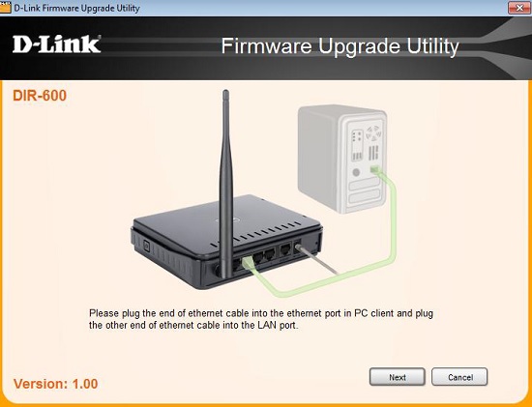Screen dimensions: 532x407
Task: Click the green ethernet port on PC
Action: pyautogui.click(x=374, y=168)
